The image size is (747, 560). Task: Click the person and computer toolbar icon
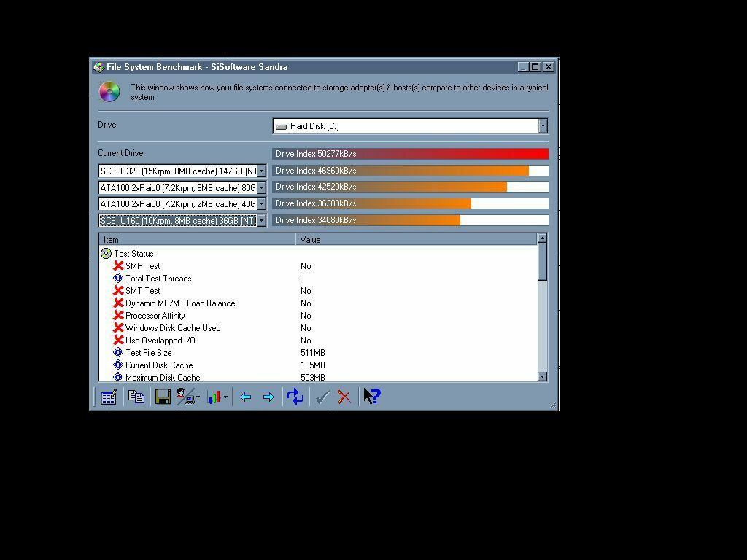point(185,397)
